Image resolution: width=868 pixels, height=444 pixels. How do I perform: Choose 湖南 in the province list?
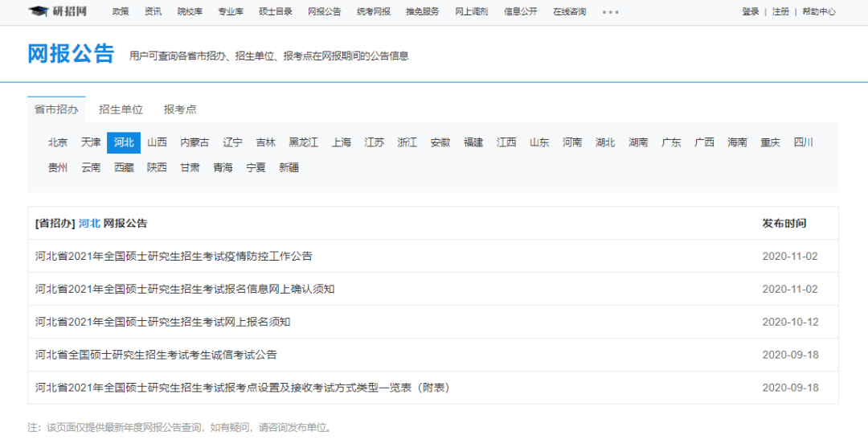point(638,142)
